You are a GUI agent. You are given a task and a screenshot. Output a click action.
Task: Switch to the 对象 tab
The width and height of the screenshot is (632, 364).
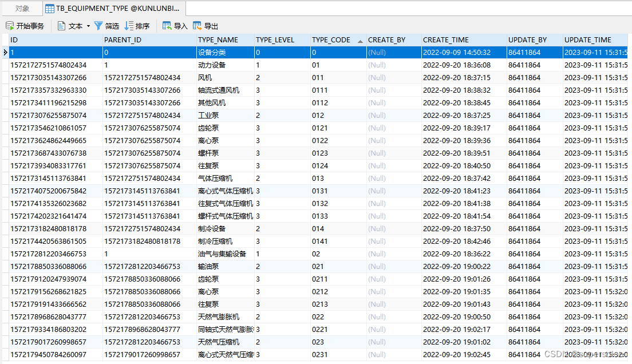pos(21,9)
